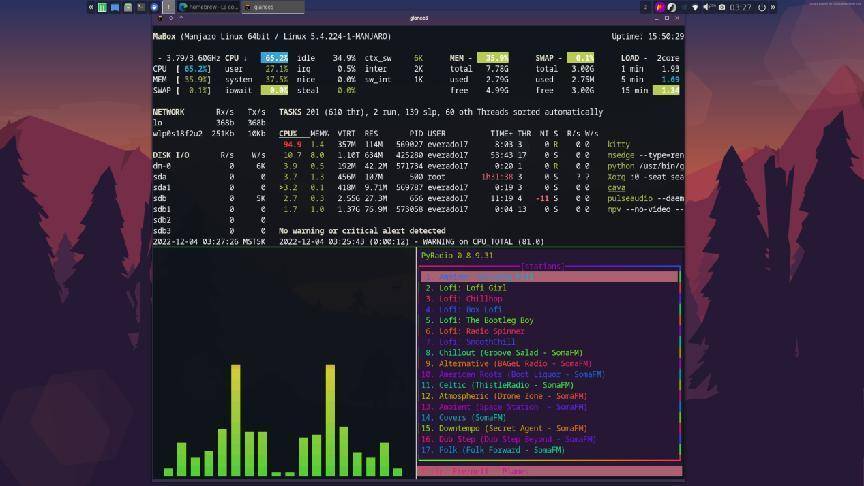This screenshot has height=486, width=864.
Task: Switch to workspace 1 in the panel
Action: point(169,7)
